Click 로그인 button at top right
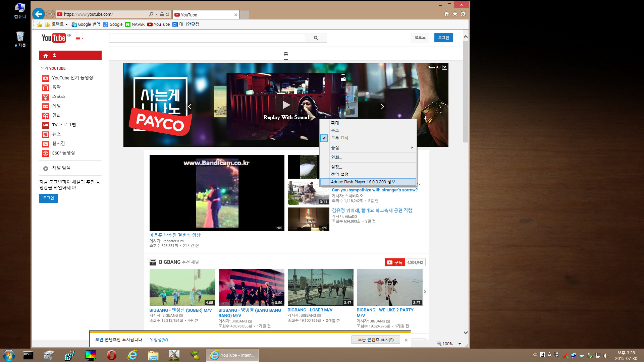The height and width of the screenshot is (362, 644). point(443,37)
